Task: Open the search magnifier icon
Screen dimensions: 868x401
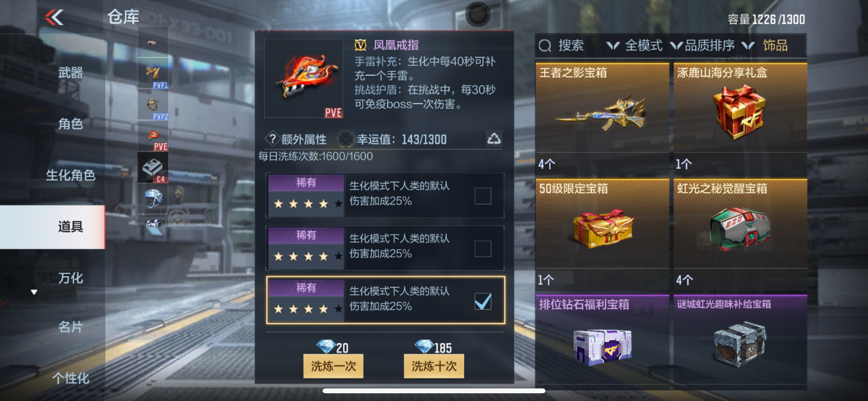Action: pos(545,46)
